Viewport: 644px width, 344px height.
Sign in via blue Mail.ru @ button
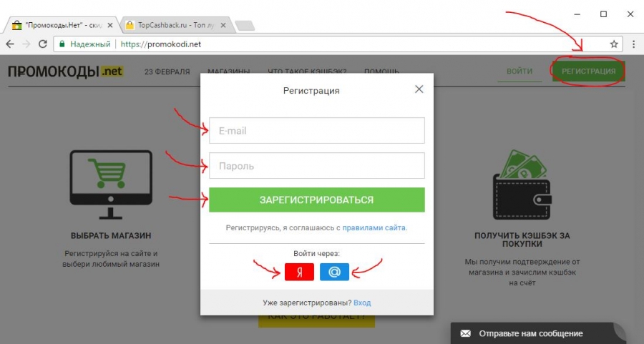[x=334, y=272]
